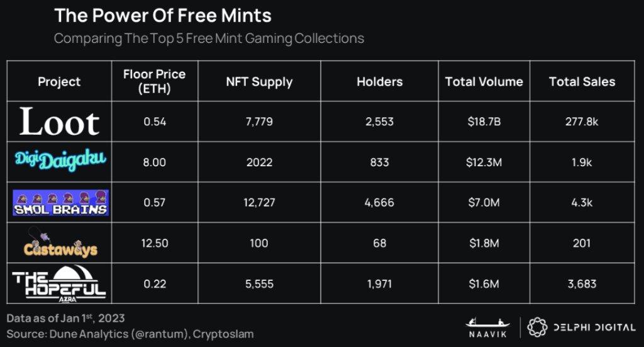Image resolution: width=644 pixels, height=347 pixels.
Task: Click the NFT Supply column header
Action: click(x=259, y=81)
